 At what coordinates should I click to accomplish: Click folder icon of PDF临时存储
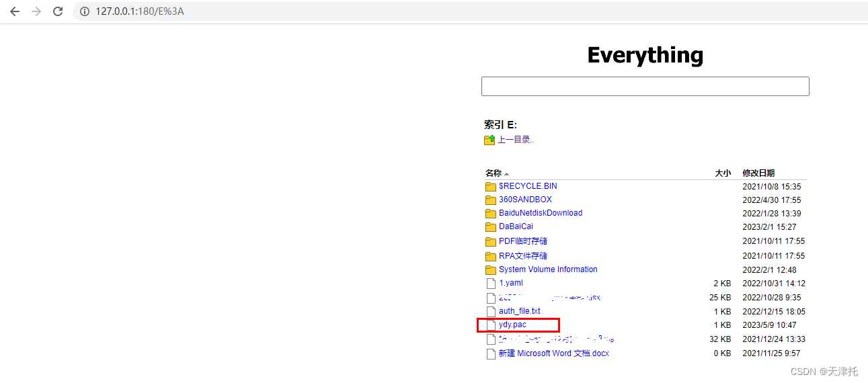click(x=491, y=242)
